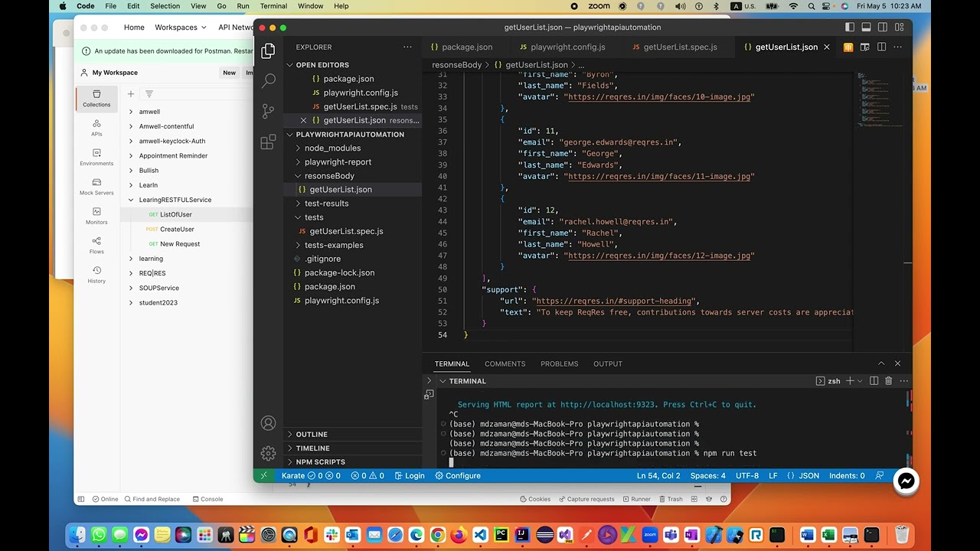Expand the node_modules folder
980x551 pixels.
point(332,148)
